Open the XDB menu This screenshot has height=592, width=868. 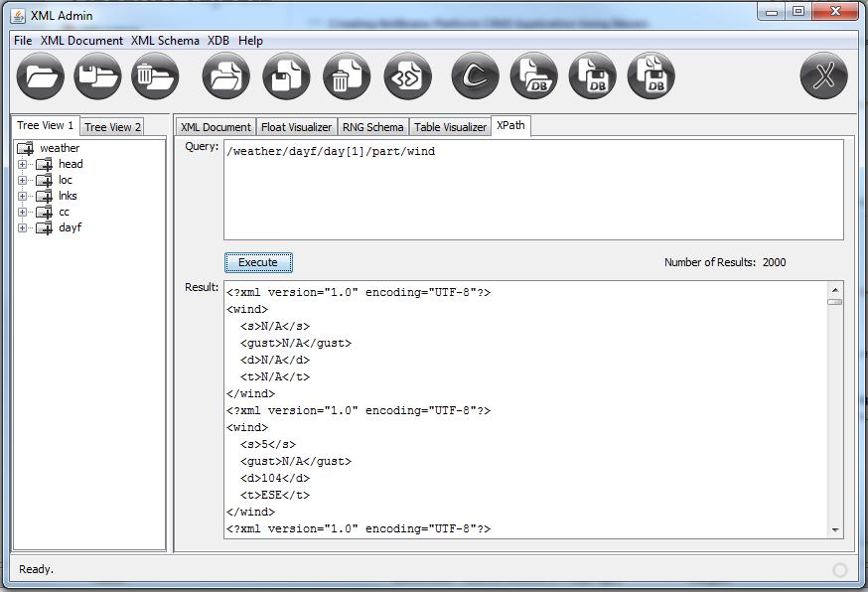(x=218, y=41)
